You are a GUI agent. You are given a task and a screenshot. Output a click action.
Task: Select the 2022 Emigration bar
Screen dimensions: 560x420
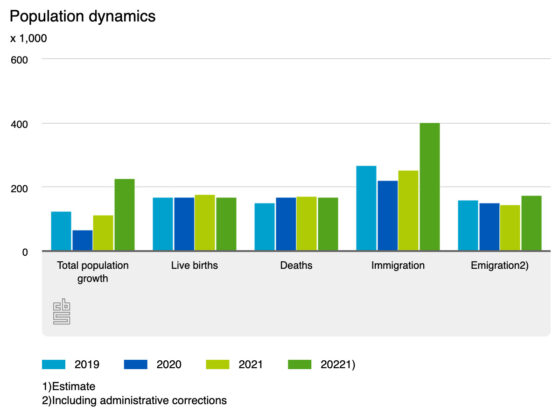click(531, 223)
